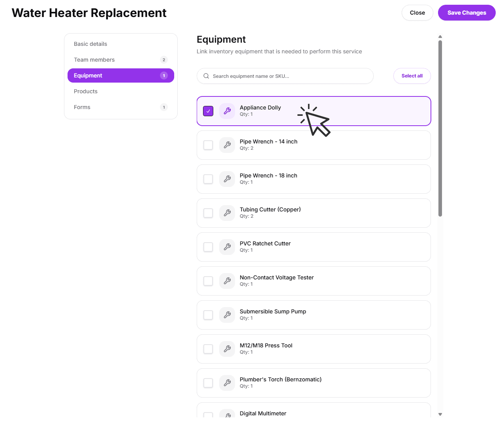Click the Plumber's Torch equipment icon
This screenshot has width=504, height=428.
[227, 383]
